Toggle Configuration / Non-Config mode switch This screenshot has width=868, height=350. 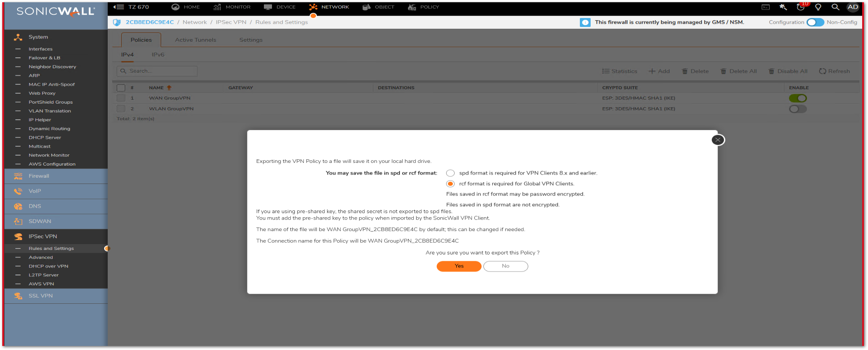[815, 22]
